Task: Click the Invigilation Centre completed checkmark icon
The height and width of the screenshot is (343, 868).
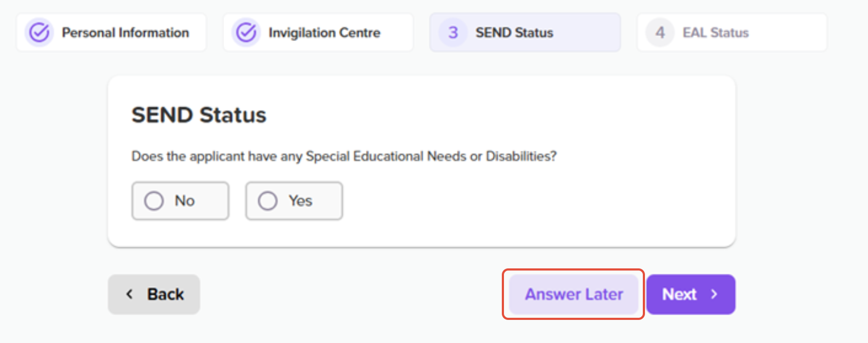Action: coord(246,33)
